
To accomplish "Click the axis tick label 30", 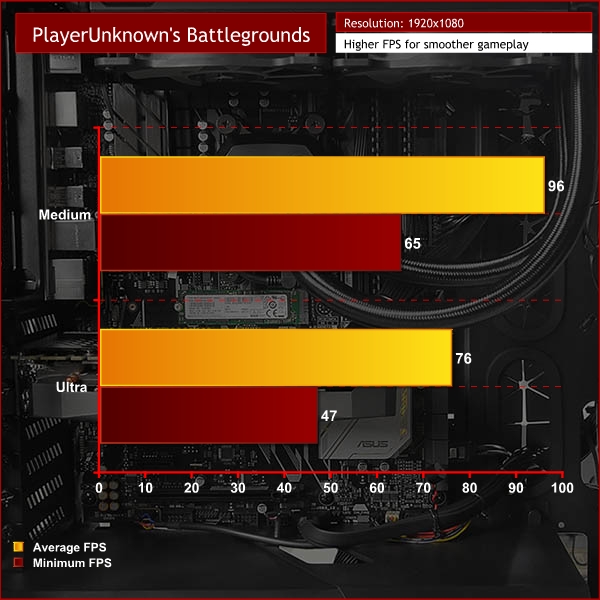I will click(238, 488).
